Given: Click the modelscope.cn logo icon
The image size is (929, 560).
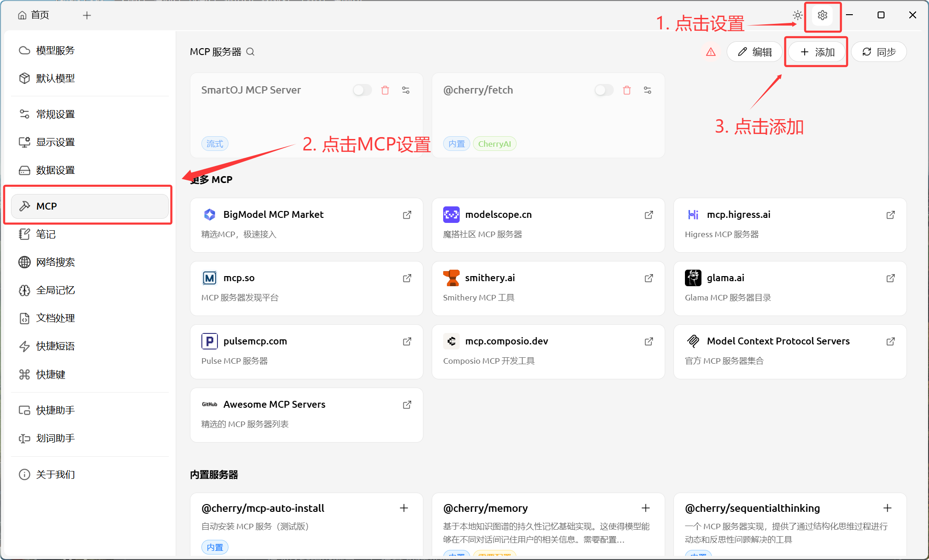Looking at the screenshot, I should [451, 215].
